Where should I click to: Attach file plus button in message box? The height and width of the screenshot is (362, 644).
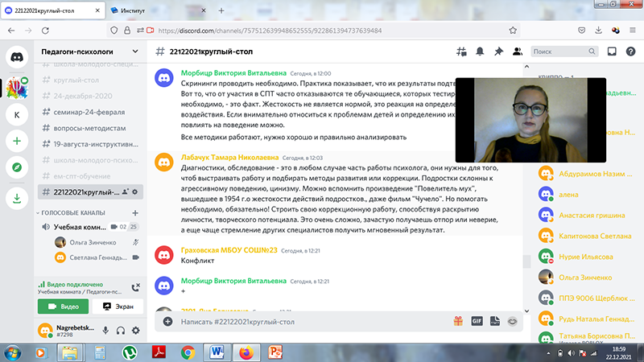pyautogui.click(x=167, y=321)
